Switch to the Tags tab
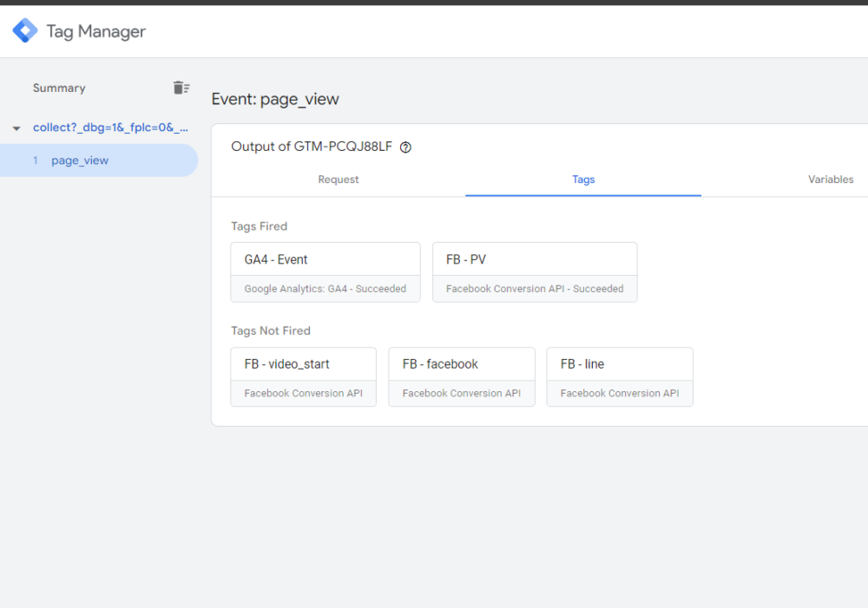 click(x=583, y=180)
